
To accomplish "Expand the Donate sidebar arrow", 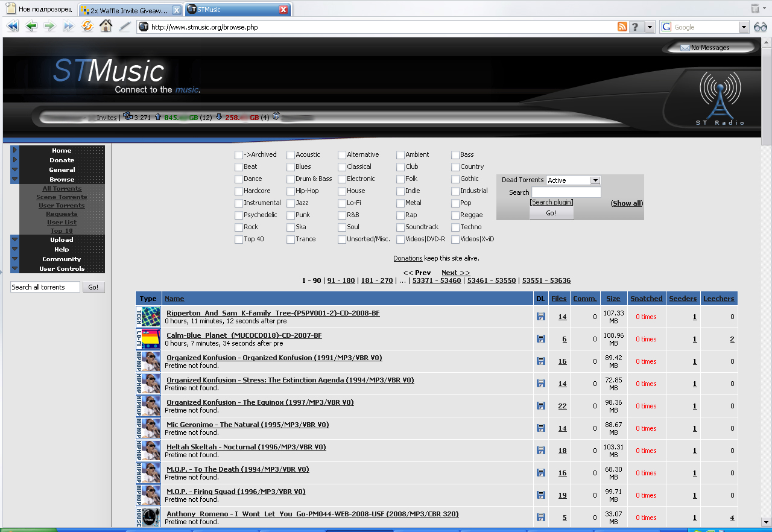I will coord(15,160).
